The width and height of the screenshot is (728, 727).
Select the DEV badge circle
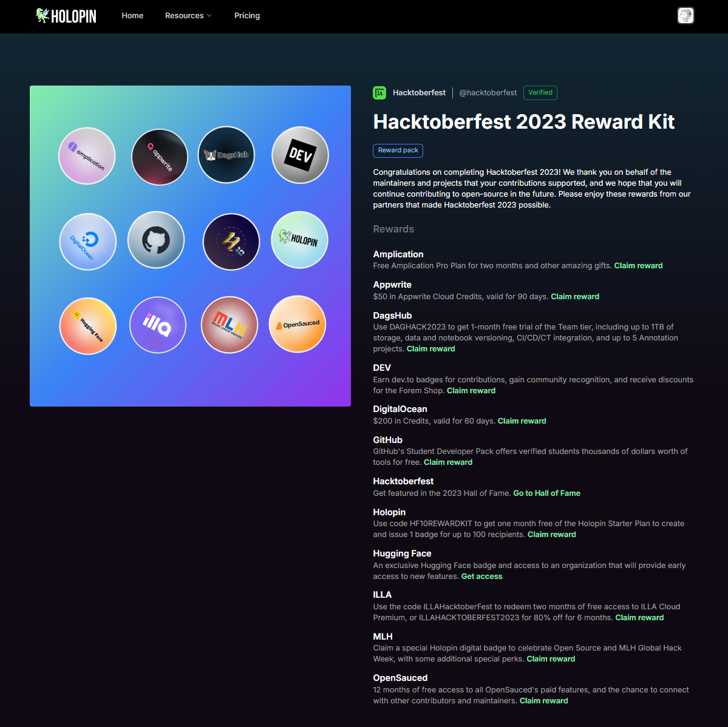(x=300, y=155)
